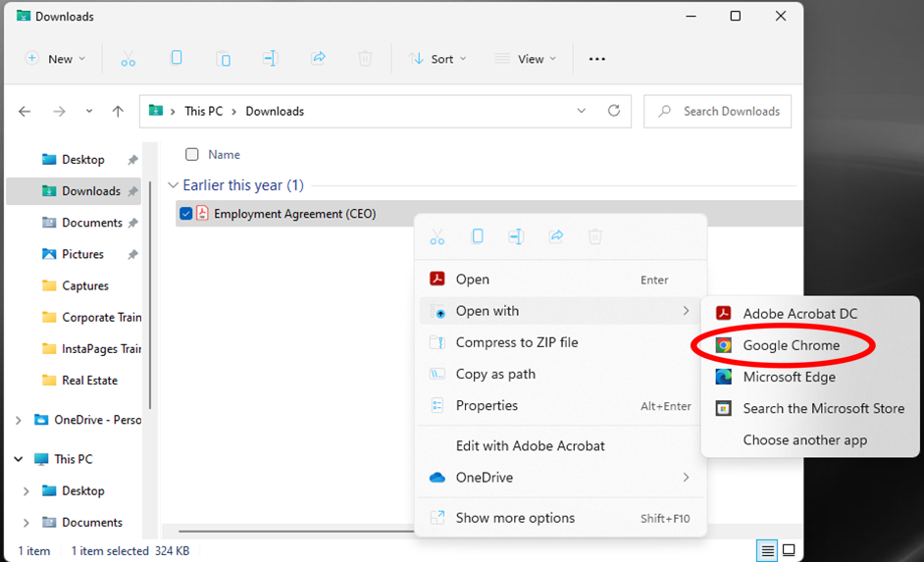
Task: Collapse the This PC tree node
Action: 19,459
